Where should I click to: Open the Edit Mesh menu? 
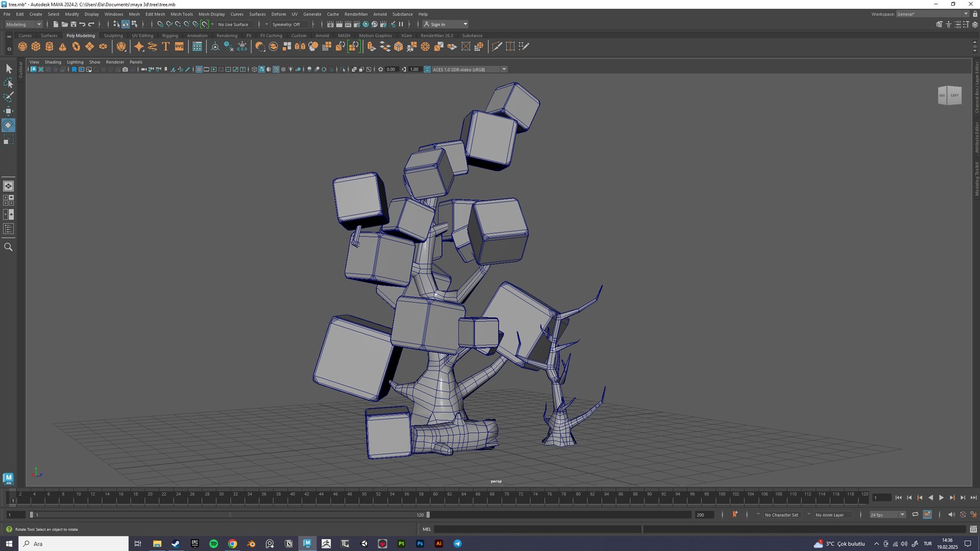pos(155,14)
